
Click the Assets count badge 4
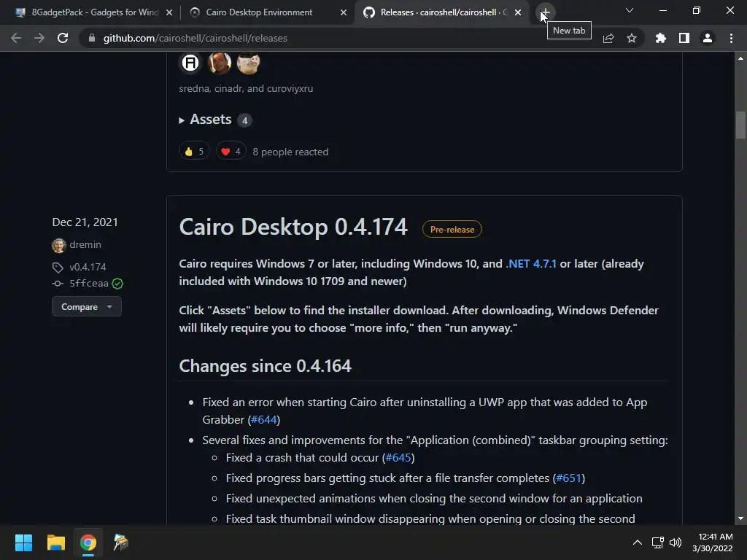tap(244, 120)
